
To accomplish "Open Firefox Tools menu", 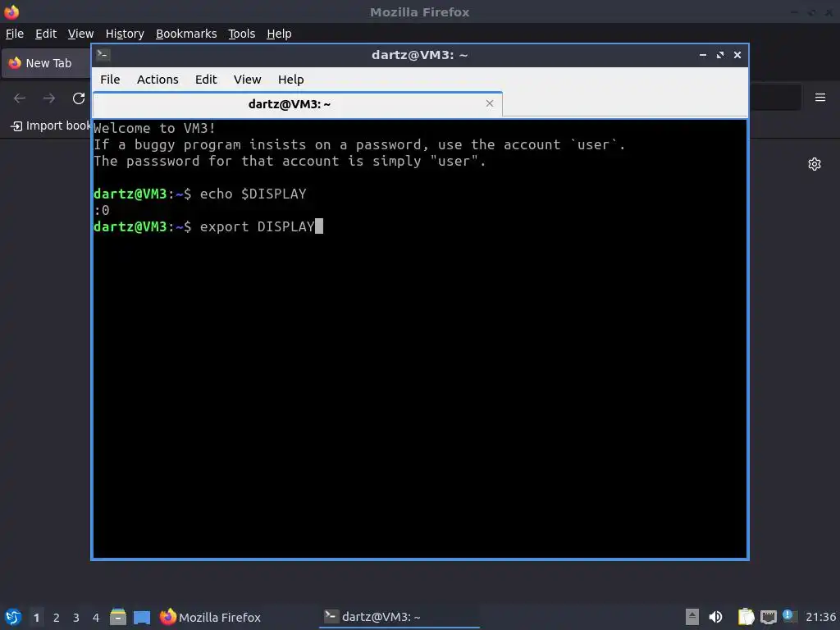I will tap(241, 34).
